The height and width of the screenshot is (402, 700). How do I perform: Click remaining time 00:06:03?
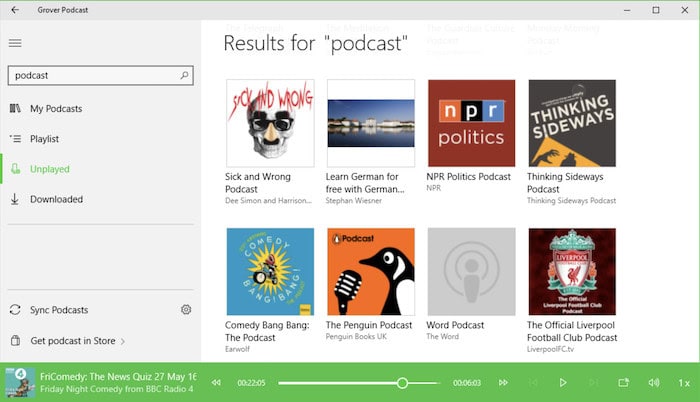467,383
